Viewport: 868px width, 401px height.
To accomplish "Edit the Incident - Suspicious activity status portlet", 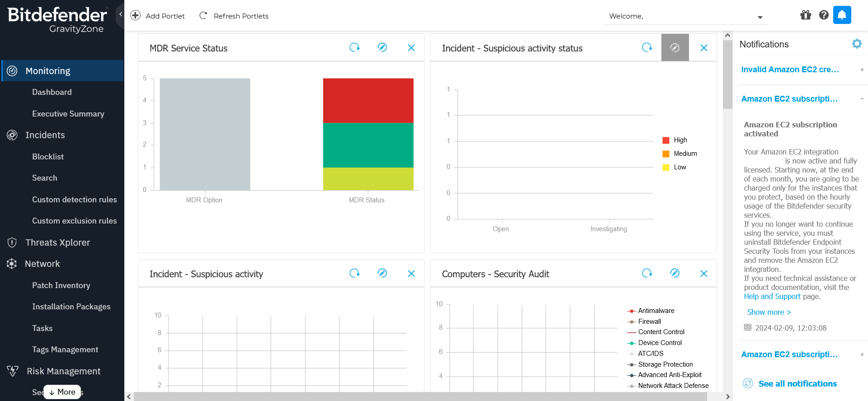I will point(675,47).
